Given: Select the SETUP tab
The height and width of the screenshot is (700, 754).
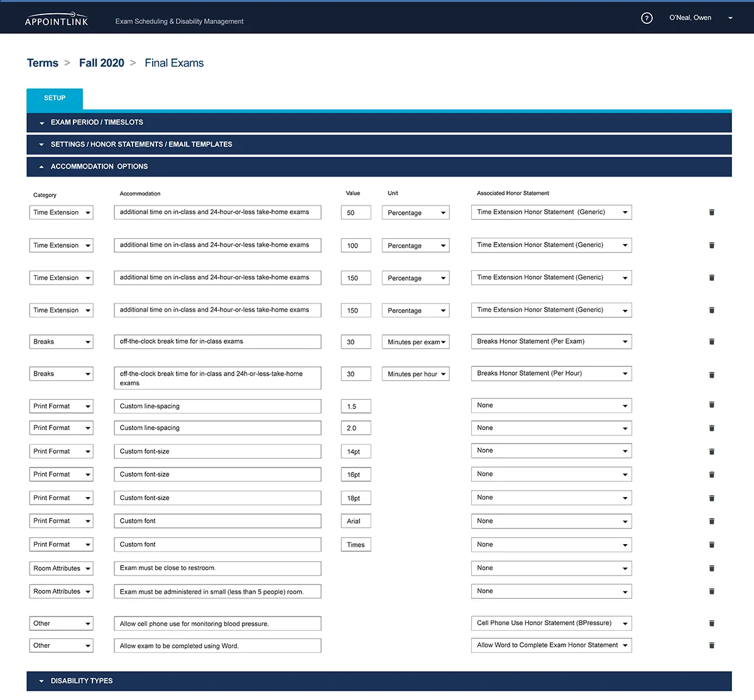Looking at the screenshot, I should coord(55,99).
